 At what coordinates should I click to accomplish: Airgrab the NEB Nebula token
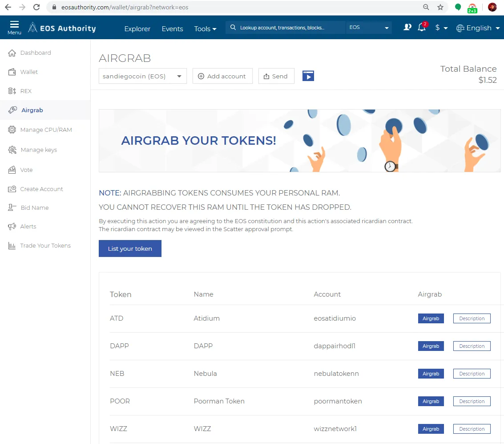point(431,374)
